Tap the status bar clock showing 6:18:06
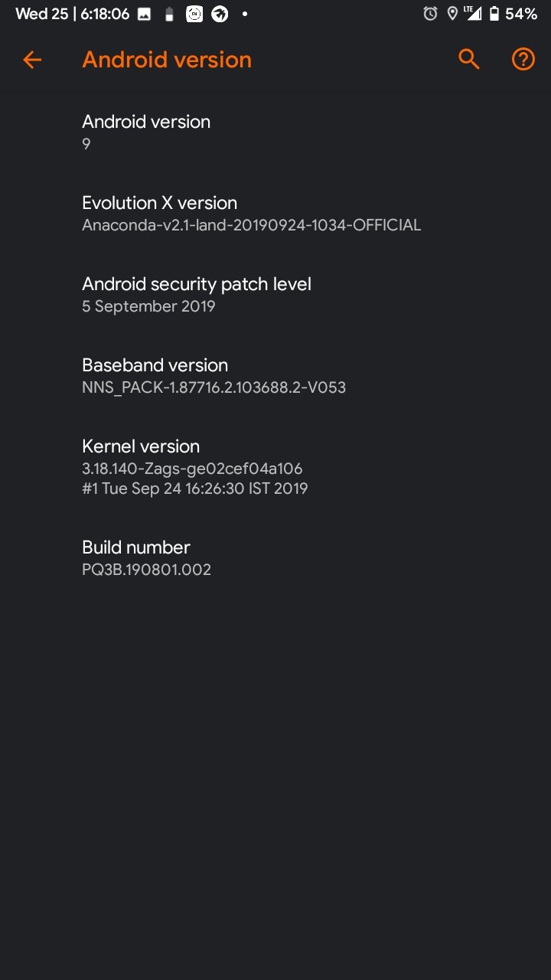 click(105, 14)
